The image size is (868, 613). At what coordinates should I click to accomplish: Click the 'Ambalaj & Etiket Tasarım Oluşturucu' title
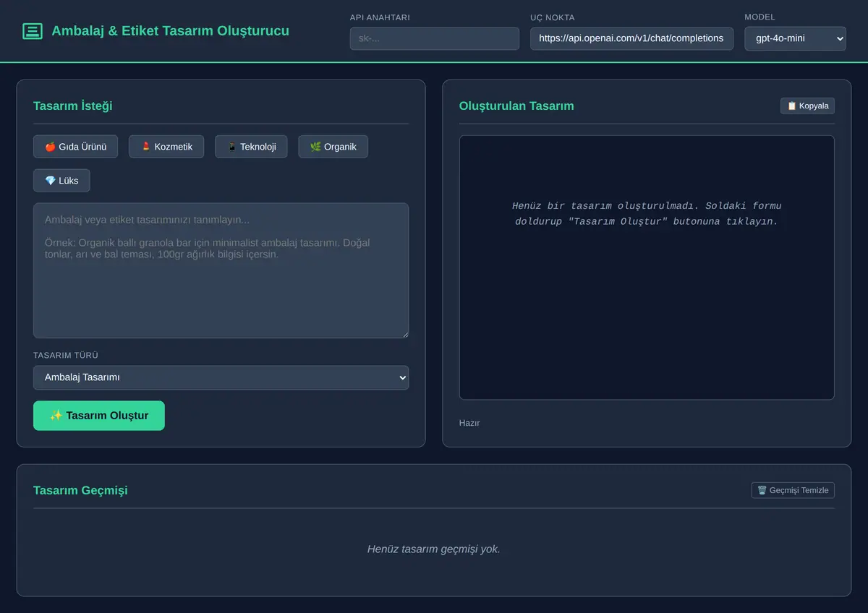point(170,31)
